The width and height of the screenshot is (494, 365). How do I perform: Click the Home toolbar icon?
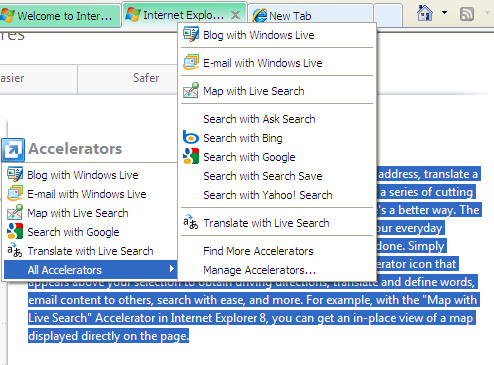[x=425, y=14]
